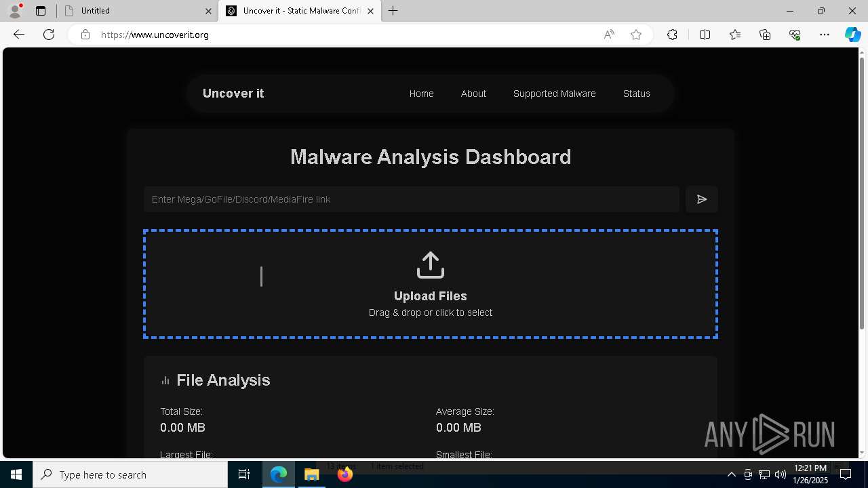Reload the page with refresh icon

[49, 35]
